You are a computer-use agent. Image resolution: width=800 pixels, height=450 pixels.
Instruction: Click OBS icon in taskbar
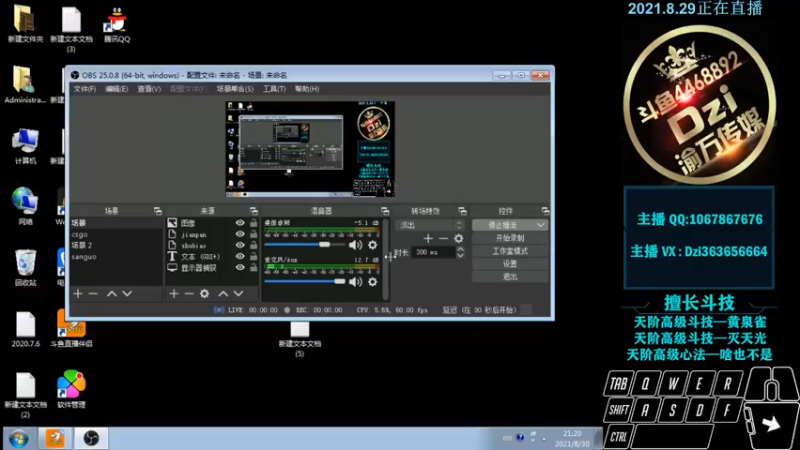pos(91,438)
